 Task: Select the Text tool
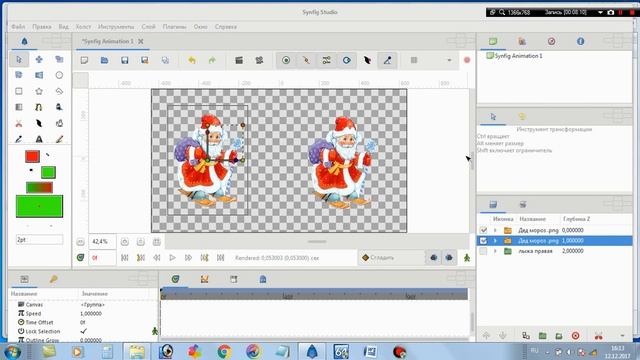(x=39, y=139)
